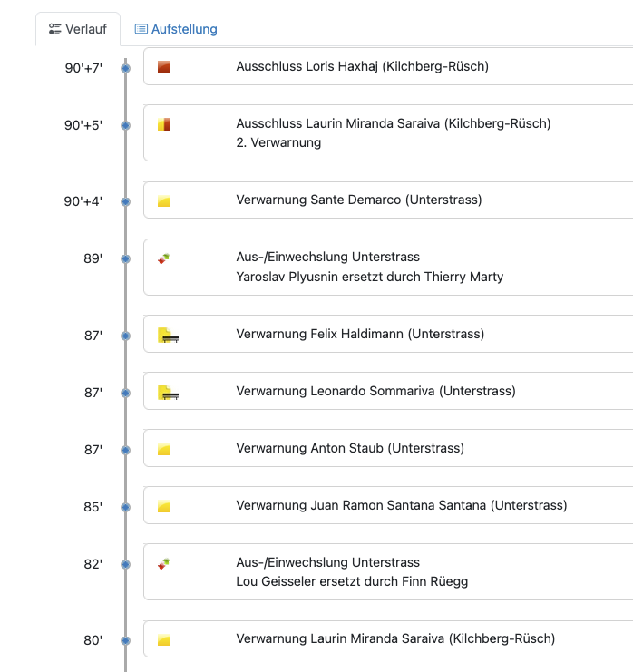The width and height of the screenshot is (633, 672).
Task: Open the Ausschluss Loris Haxhaj event
Action: click(388, 66)
